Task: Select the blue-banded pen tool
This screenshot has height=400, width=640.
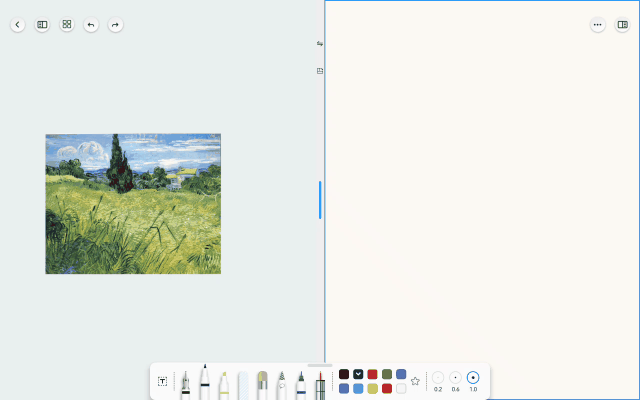Action: (301, 385)
